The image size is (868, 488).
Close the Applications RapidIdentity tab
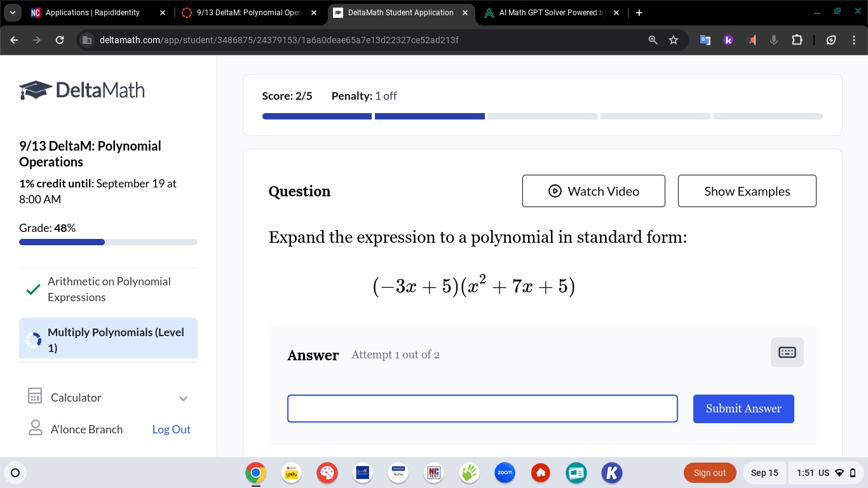pyautogui.click(x=162, y=13)
